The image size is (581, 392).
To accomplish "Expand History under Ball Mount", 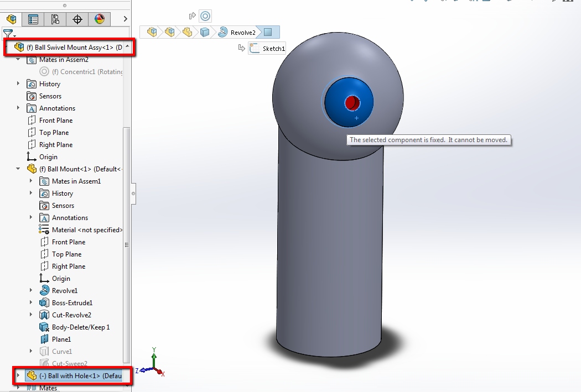I will [x=31, y=193].
